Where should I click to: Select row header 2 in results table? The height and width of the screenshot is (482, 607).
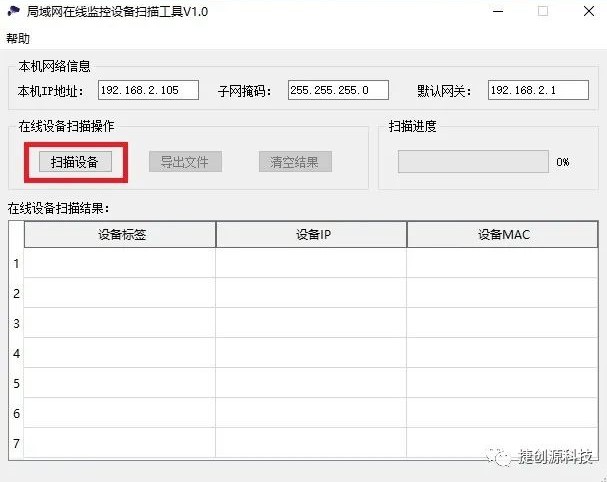point(16,293)
